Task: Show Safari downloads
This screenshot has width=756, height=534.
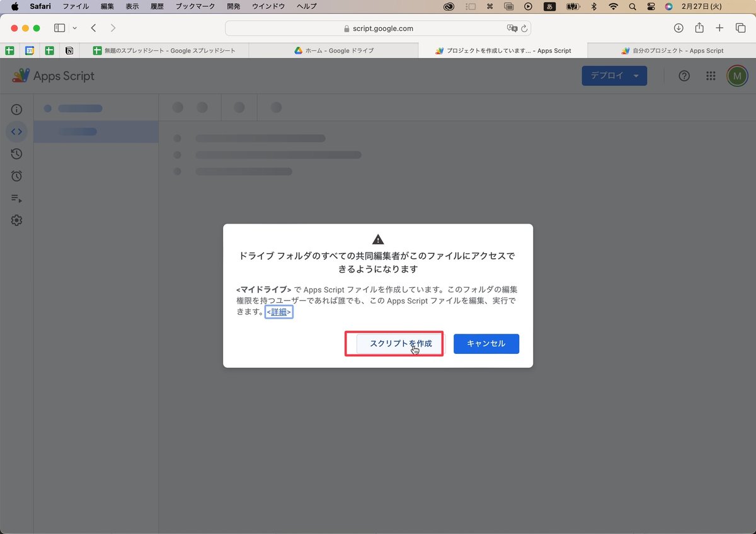Action: 679,28
